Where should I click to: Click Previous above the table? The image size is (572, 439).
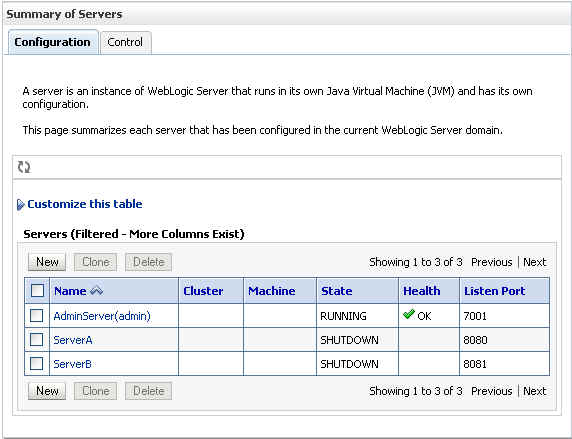pyautogui.click(x=492, y=262)
